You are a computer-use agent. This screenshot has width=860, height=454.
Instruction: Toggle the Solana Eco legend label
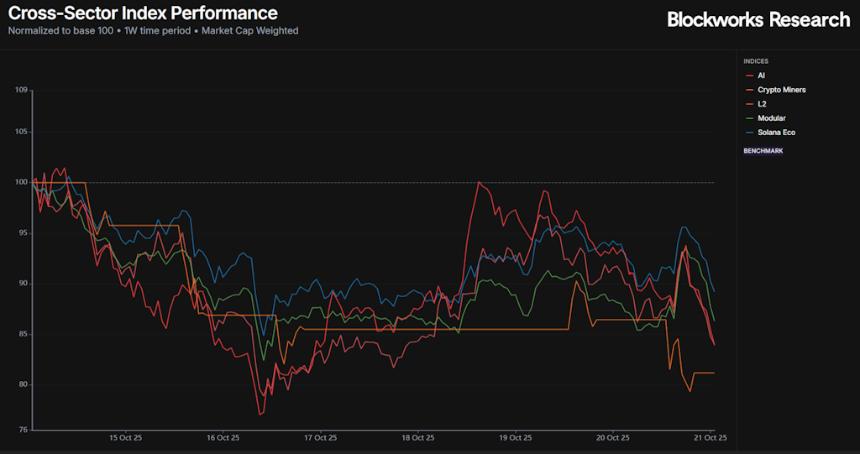tap(776, 133)
